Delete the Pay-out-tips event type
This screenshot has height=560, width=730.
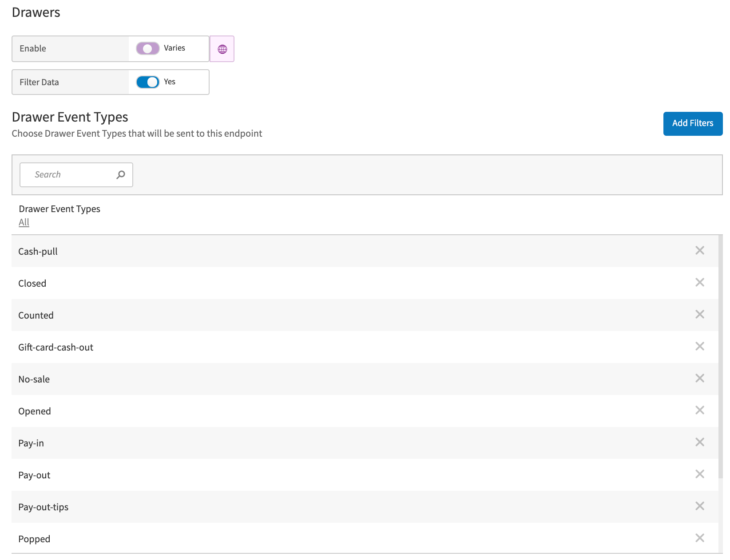click(699, 506)
